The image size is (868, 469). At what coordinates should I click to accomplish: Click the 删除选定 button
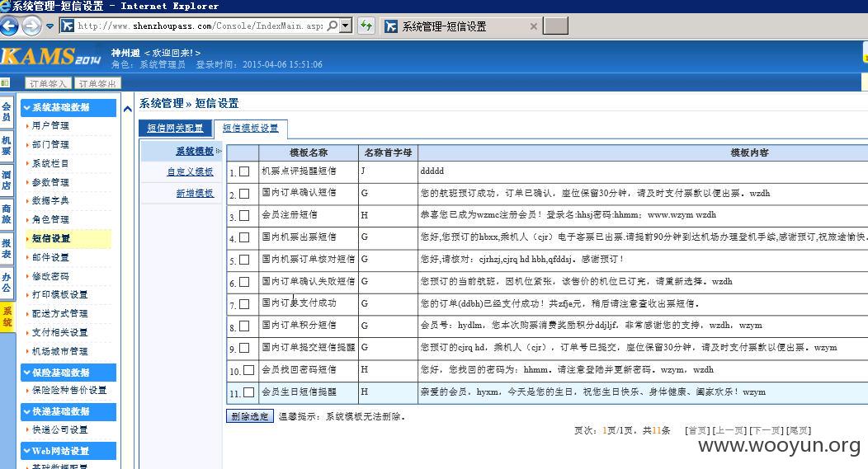250,416
